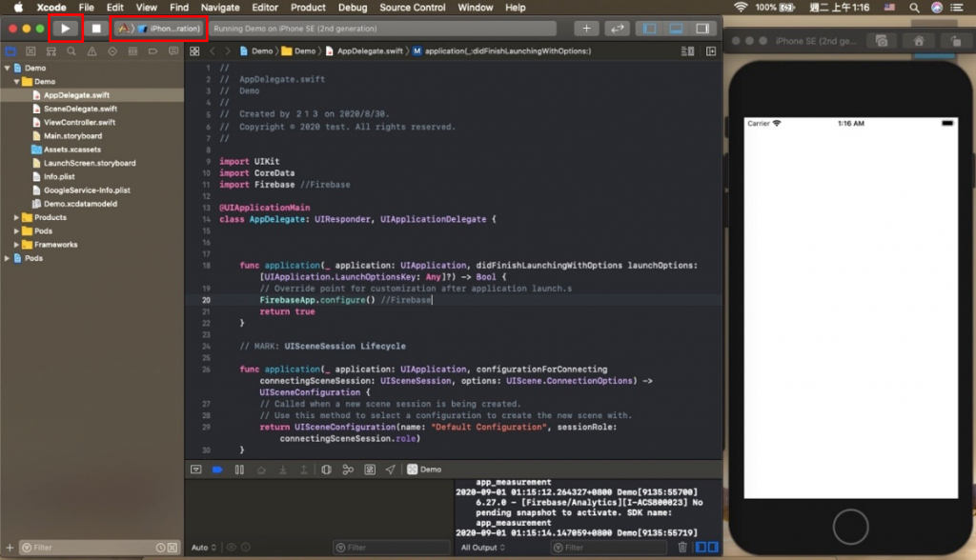Image resolution: width=976 pixels, height=560 pixels.
Task: Open the Symbol navigator
Action: click(51, 51)
